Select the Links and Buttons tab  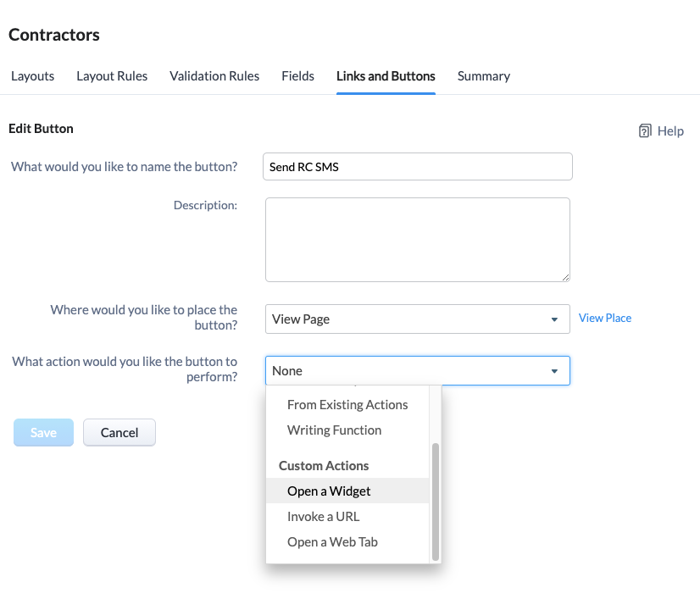[386, 76]
